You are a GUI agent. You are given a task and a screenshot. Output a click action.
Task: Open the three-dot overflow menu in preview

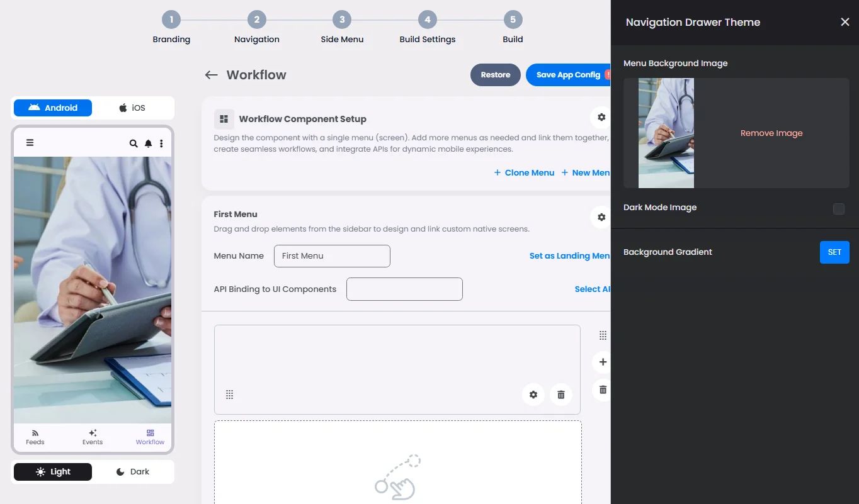pos(161,143)
